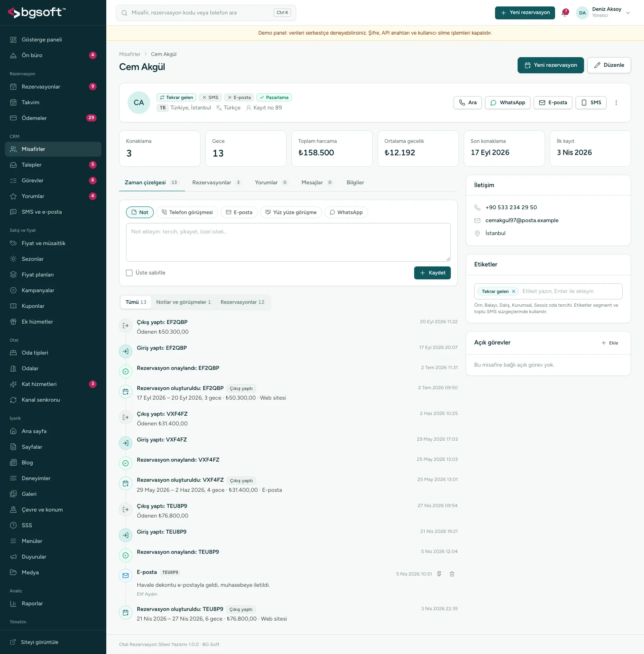
Task: Select the E-posta entry type chip
Action: [x=239, y=212]
